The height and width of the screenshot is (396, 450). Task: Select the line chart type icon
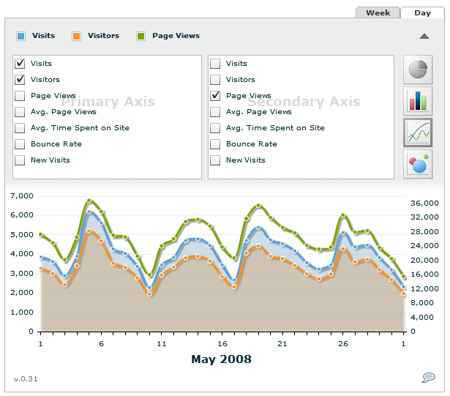coord(418,133)
